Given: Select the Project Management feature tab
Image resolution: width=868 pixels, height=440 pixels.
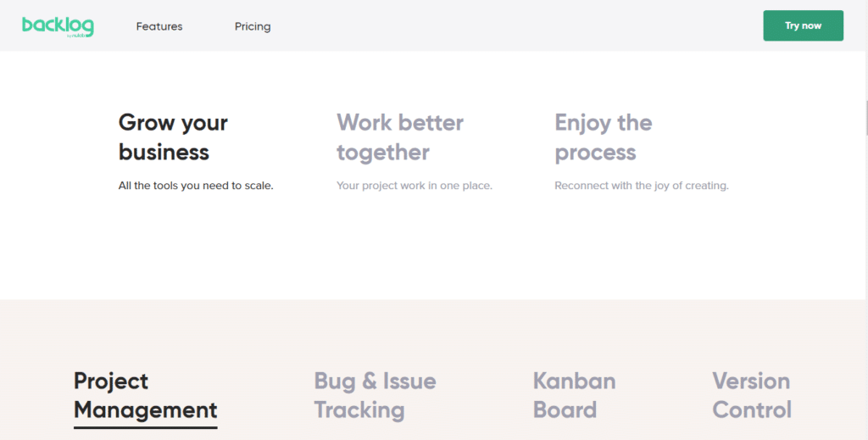Looking at the screenshot, I should (146, 396).
